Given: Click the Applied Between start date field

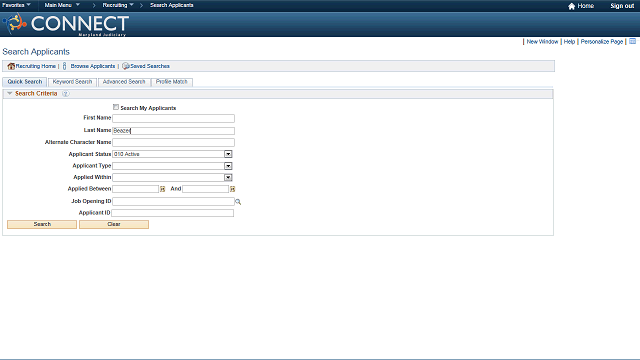Looking at the screenshot, I should [136, 189].
